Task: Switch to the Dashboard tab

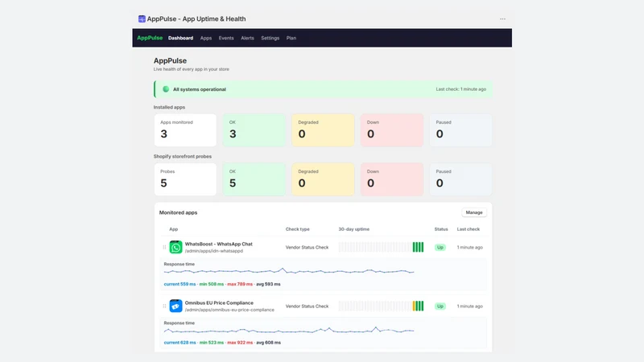Action: coord(180,38)
